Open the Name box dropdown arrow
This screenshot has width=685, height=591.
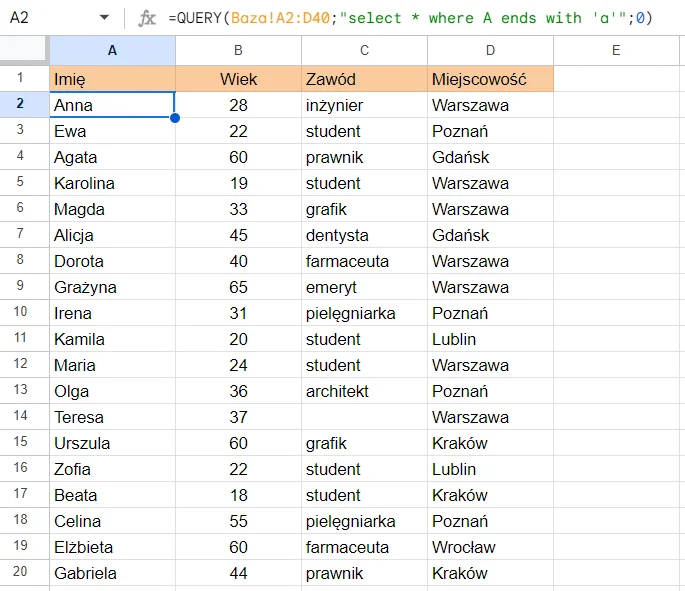(x=105, y=18)
